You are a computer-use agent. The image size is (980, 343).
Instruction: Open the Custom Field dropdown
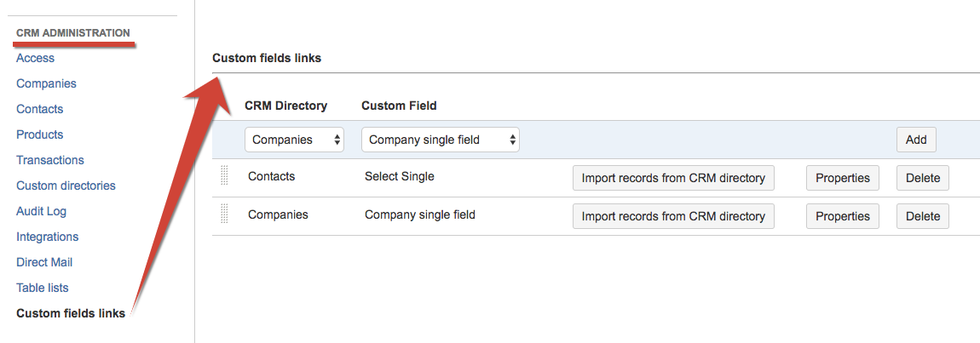(441, 140)
